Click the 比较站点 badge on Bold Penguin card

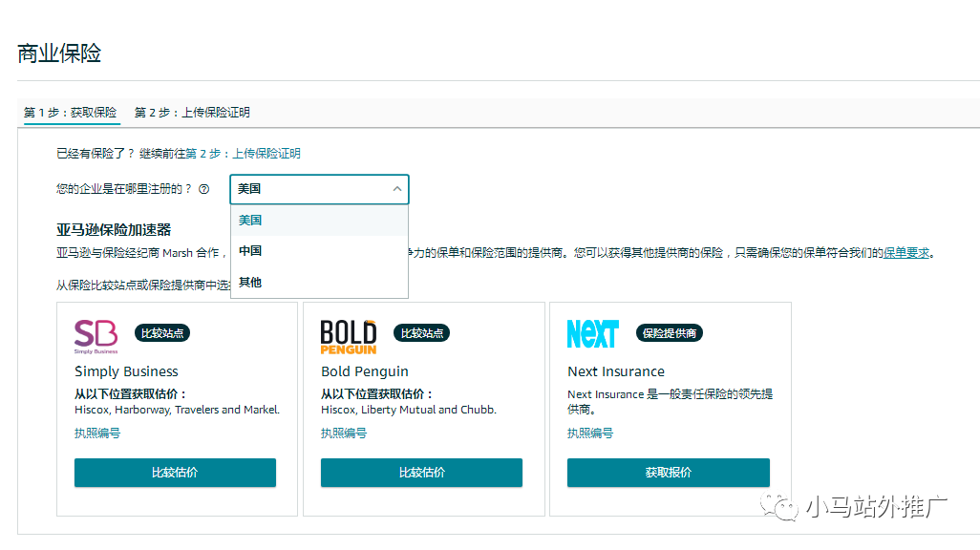point(422,333)
